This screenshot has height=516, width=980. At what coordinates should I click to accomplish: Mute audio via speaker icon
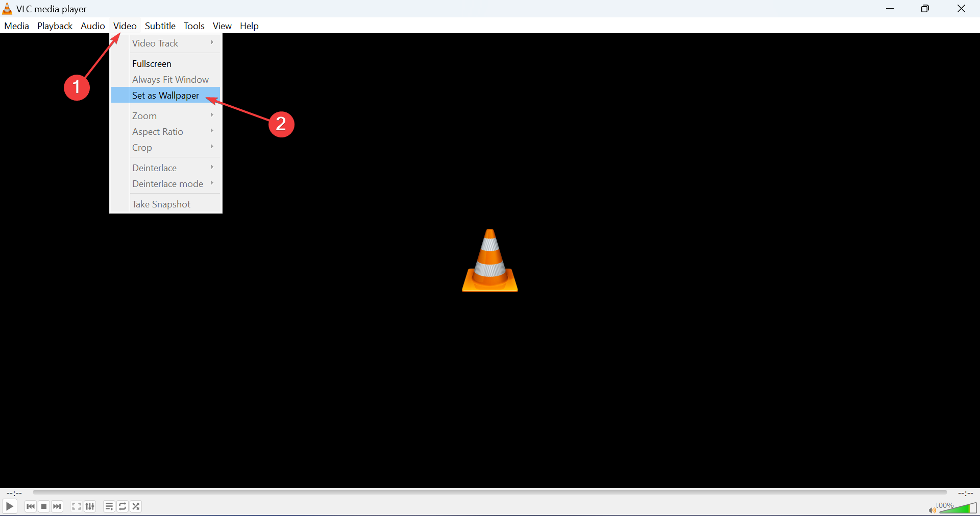932,510
